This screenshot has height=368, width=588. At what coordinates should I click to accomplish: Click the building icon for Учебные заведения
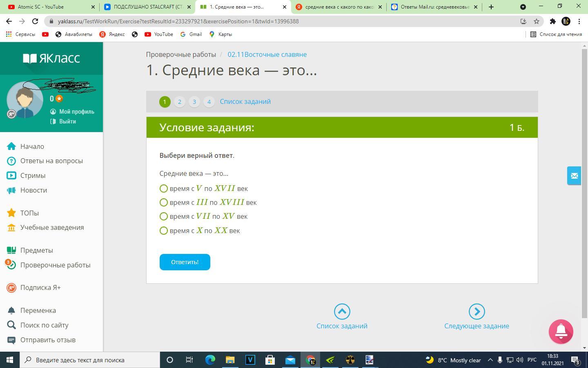click(x=11, y=227)
